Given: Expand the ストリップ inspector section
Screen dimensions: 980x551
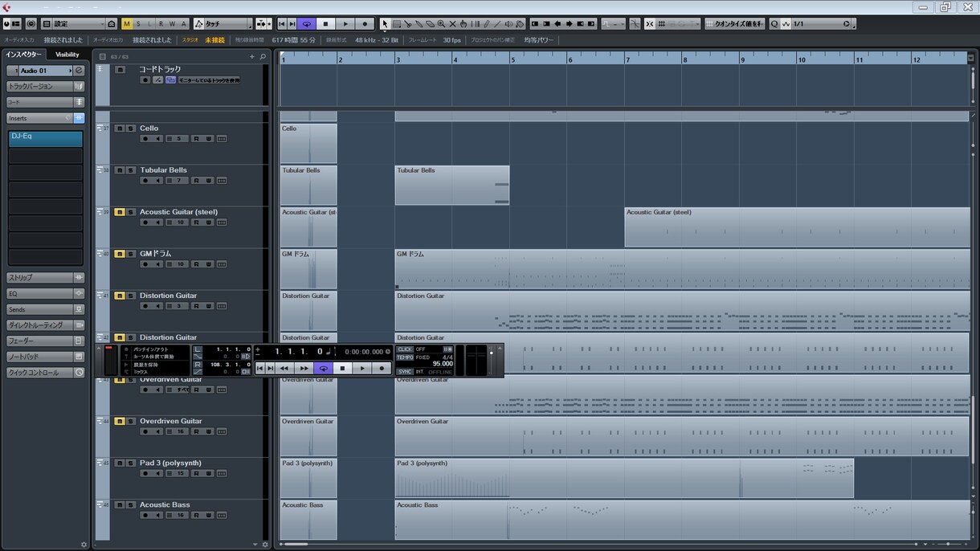Looking at the screenshot, I should pos(45,278).
